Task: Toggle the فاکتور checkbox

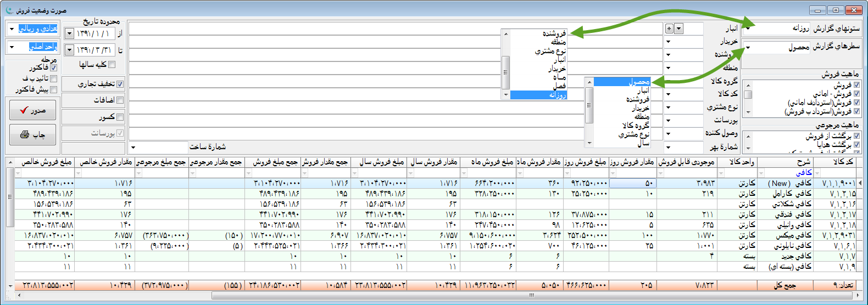Action: 53,67
